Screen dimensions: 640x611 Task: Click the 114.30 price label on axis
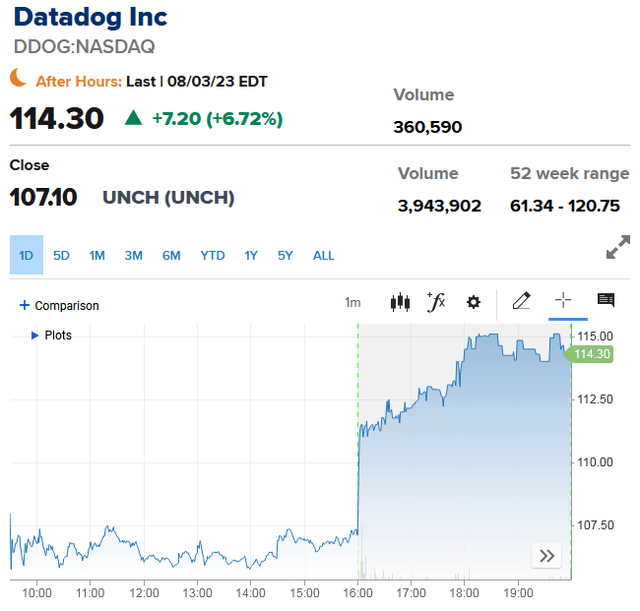[591, 353]
